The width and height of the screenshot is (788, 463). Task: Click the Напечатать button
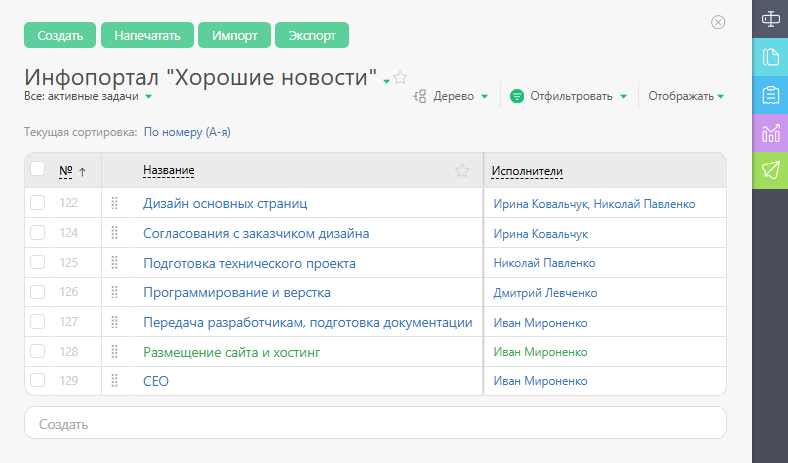pos(147,35)
